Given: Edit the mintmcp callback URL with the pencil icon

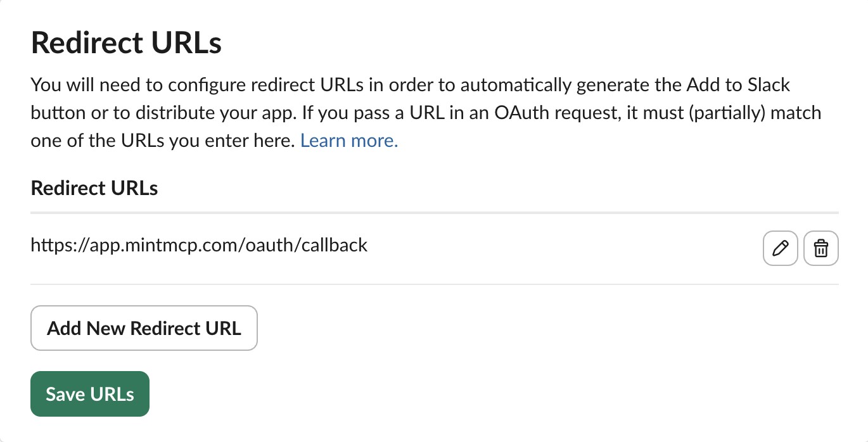Looking at the screenshot, I should pyautogui.click(x=781, y=248).
